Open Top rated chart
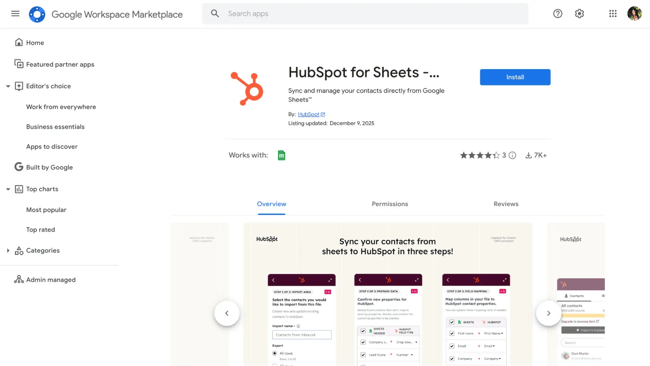The height and width of the screenshot is (366, 650). pos(41,230)
